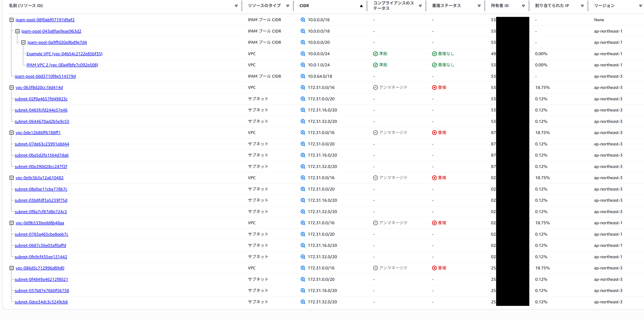Click zoom icon in subnet-0465fcfd244e57e46 row
Image resolution: width=644 pixels, height=320 pixels.
303,110
